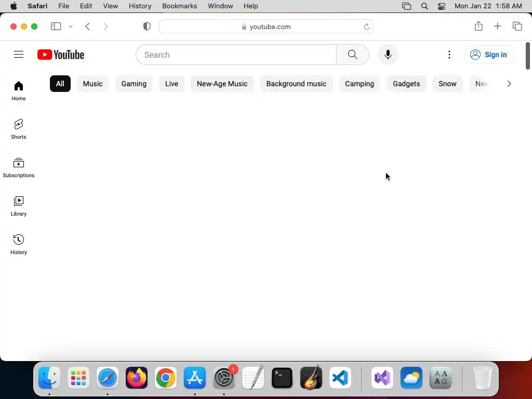Expand sidebar tab group dropdown chevron

click(71, 26)
